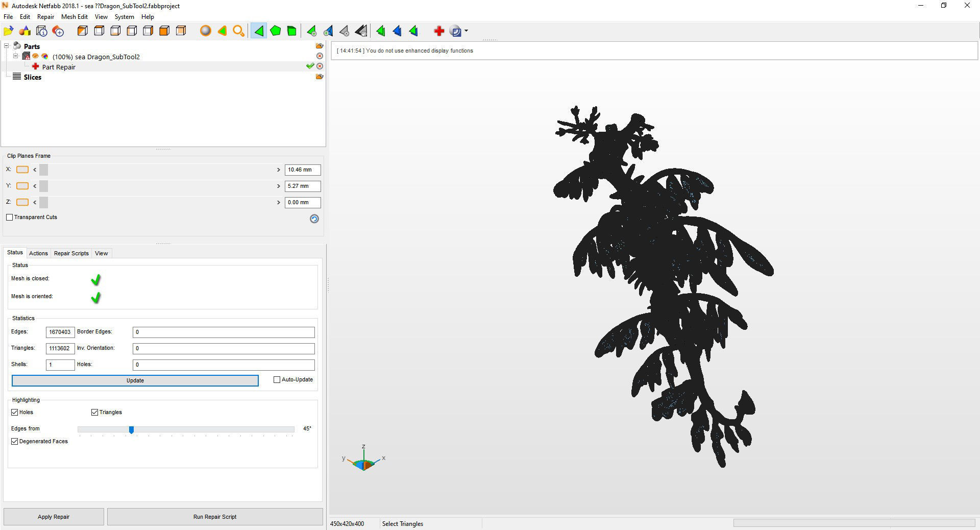This screenshot has width=980, height=530.
Task: Click the fully orange view cube icon
Action: pos(164,31)
